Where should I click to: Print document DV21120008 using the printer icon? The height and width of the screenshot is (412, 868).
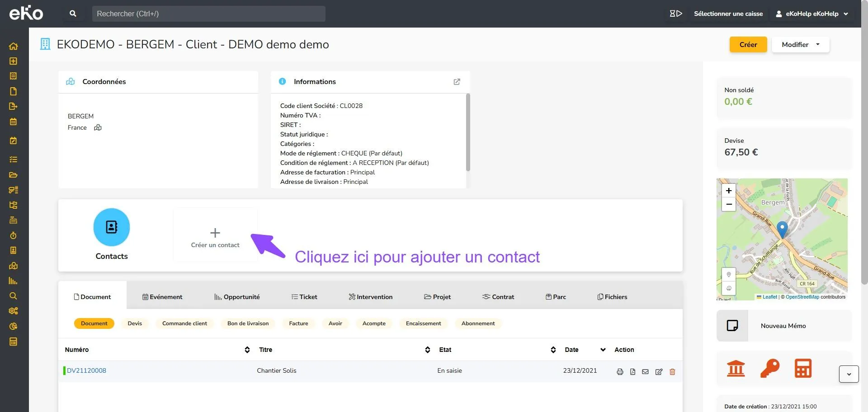tap(620, 372)
